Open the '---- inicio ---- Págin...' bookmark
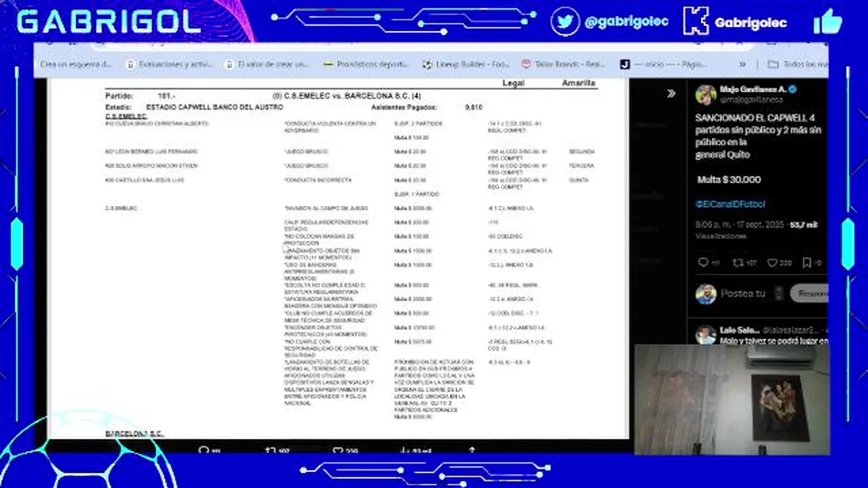 (x=663, y=64)
